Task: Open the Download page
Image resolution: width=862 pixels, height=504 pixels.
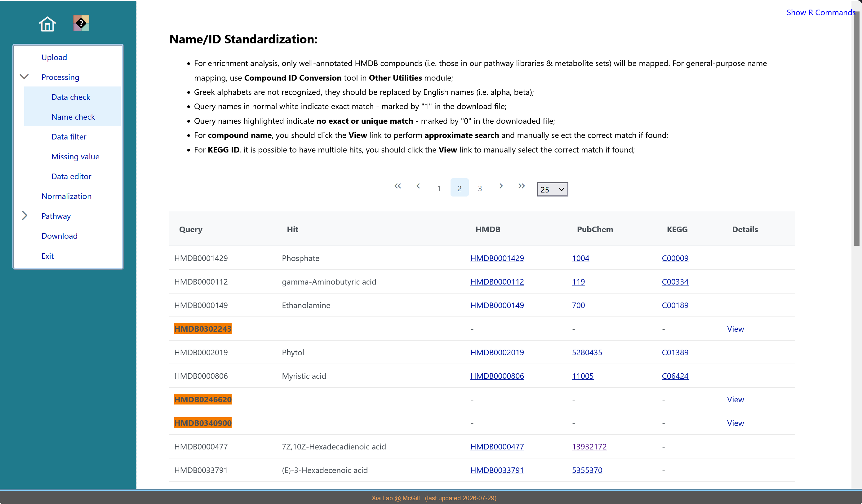Action: [60, 236]
